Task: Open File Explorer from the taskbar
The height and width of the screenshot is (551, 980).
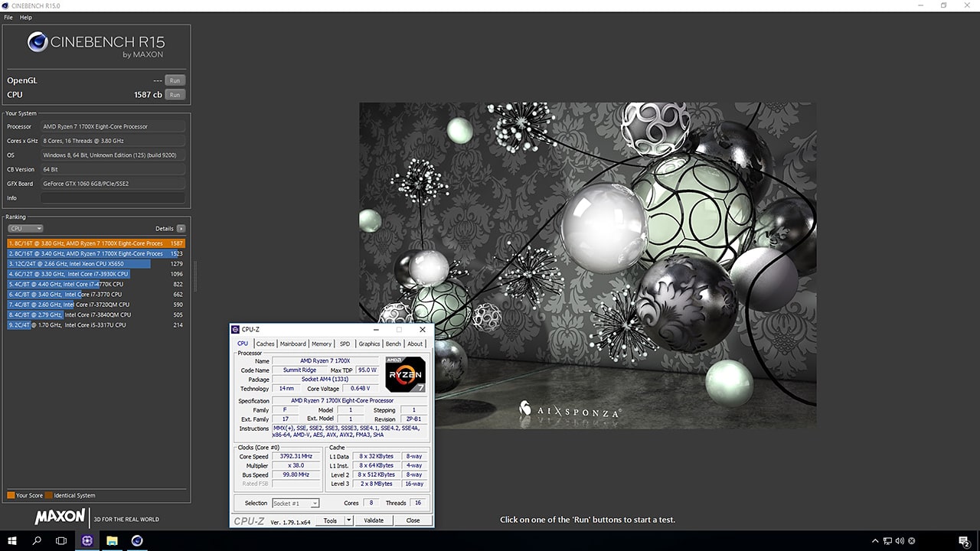Action: coord(112,540)
